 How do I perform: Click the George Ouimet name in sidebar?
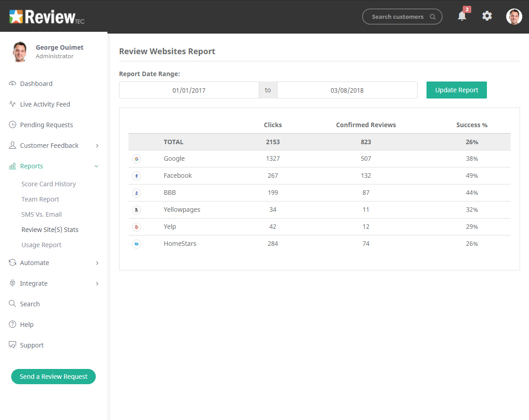click(60, 47)
